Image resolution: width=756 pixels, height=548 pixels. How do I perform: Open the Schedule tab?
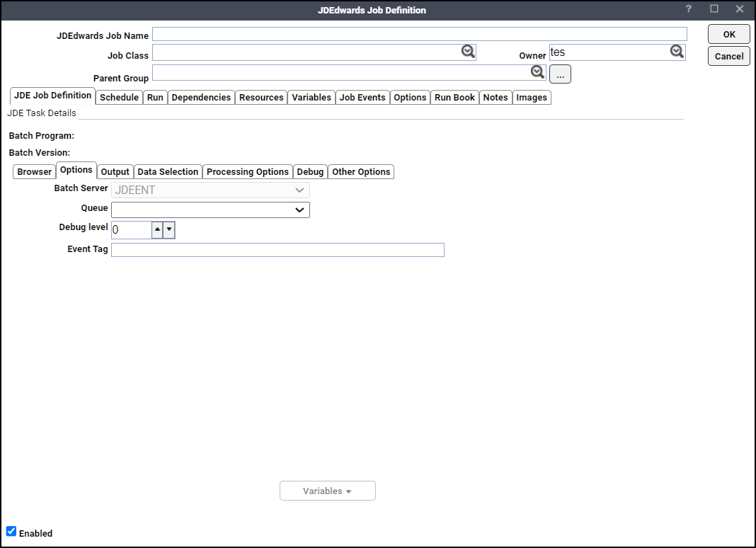pos(119,98)
